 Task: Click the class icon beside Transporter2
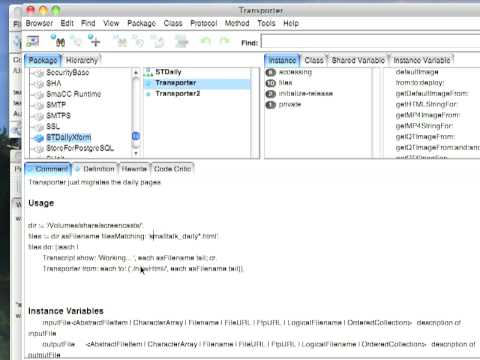149,94
